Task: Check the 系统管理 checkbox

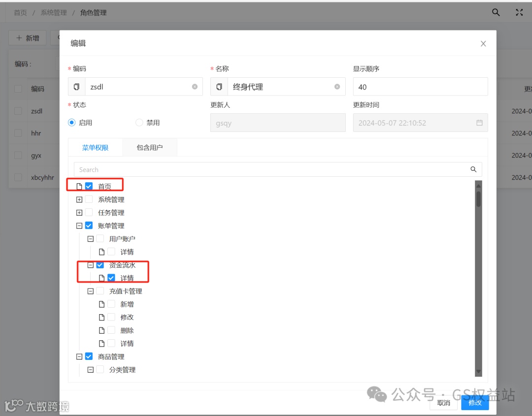Action: [89, 199]
